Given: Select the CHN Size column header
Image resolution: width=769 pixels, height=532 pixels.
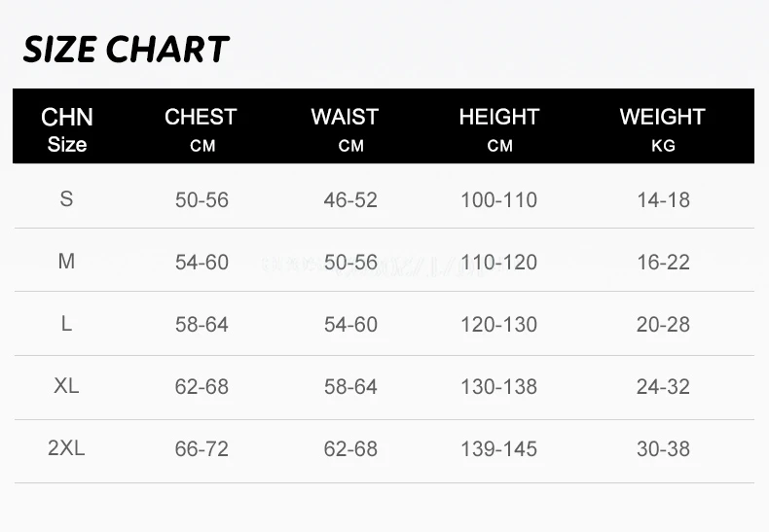Looking at the screenshot, I should tap(67, 129).
